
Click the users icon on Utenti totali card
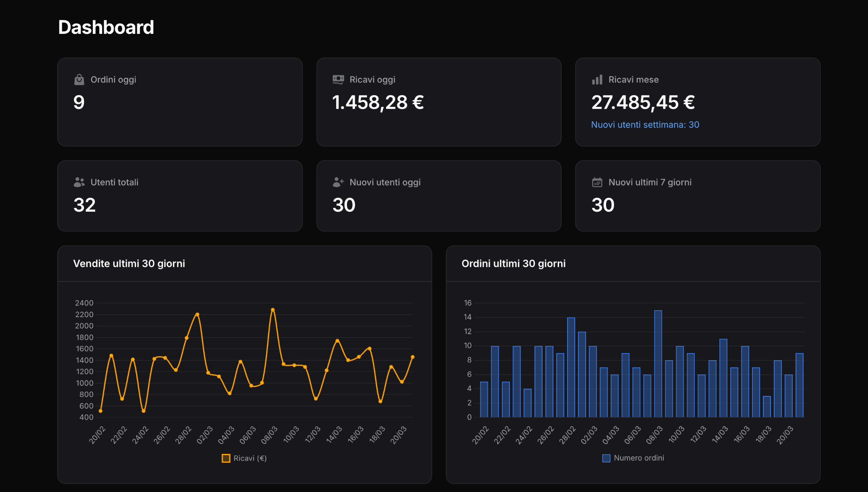coord(78,182)
